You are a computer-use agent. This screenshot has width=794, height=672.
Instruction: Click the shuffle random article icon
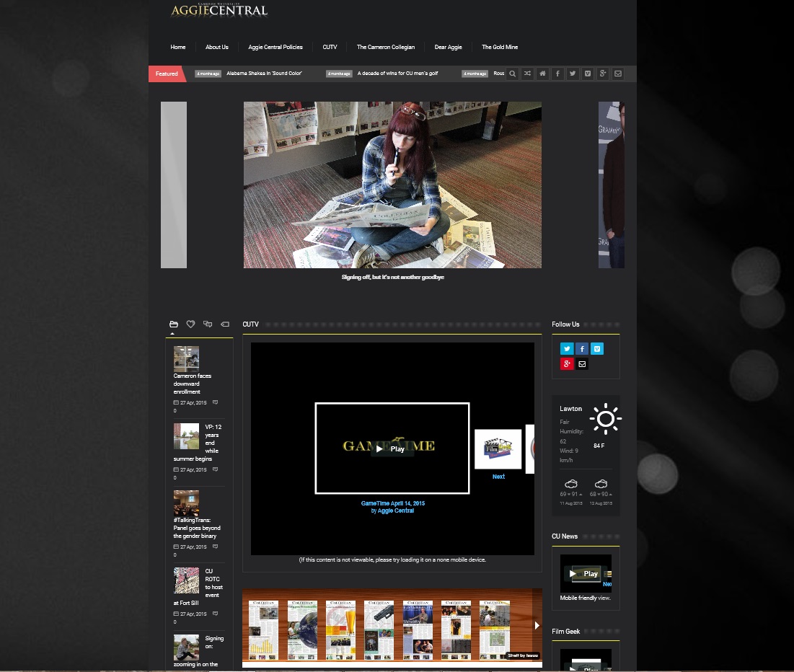click(x=527, y=74)
